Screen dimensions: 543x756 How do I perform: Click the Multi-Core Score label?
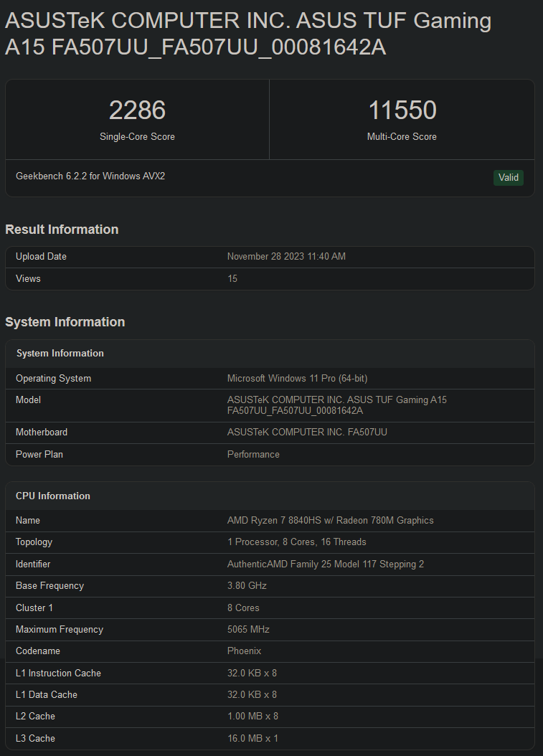click(402, 137)
